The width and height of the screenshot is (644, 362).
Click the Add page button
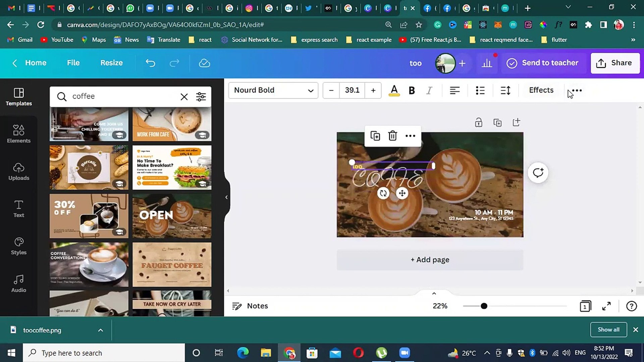pos(430,260)
